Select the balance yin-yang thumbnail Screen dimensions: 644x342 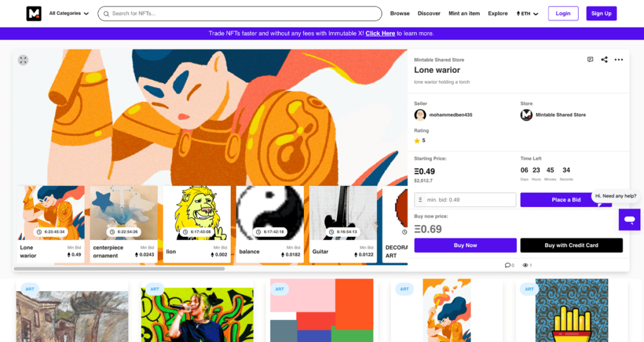pyautogui.click(x=270, y=212)
